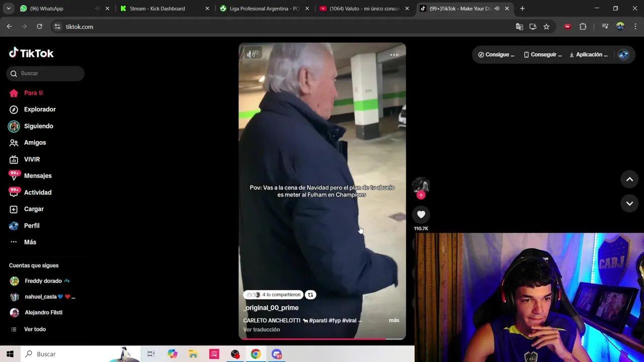Reload the page with the refresh icon

39,27
